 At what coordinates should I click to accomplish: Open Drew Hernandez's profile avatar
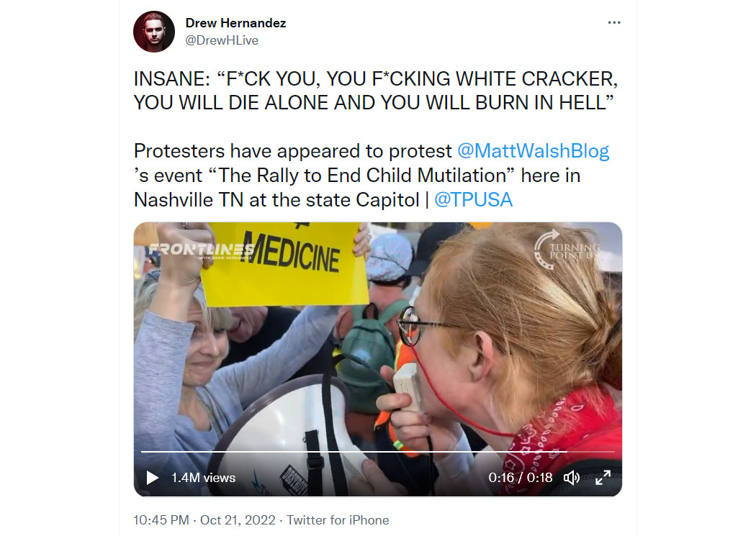(154, 32)
